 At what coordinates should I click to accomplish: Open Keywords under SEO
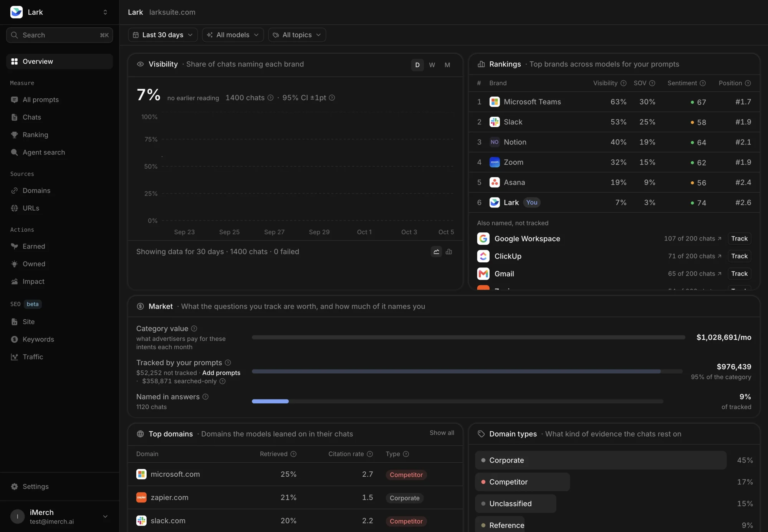coord(60,339)
